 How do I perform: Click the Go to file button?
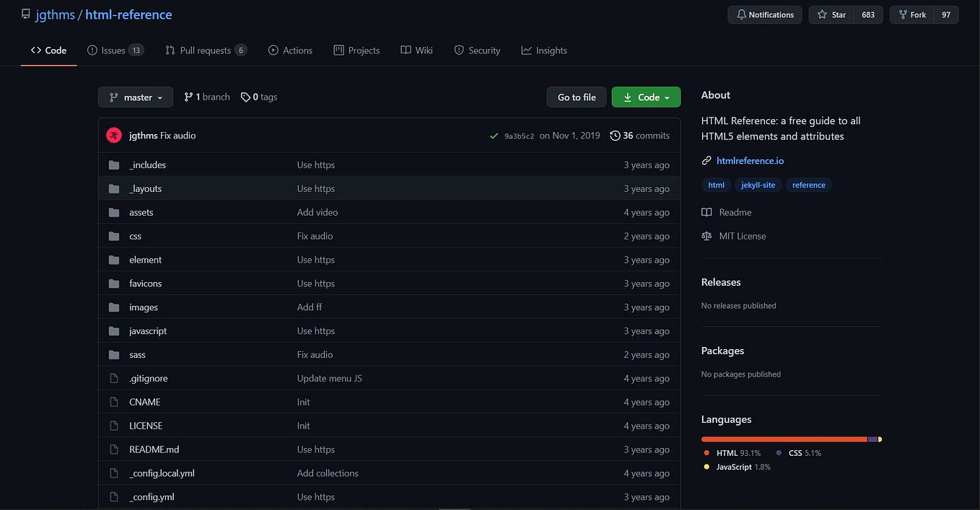click(x=576, y=97)
